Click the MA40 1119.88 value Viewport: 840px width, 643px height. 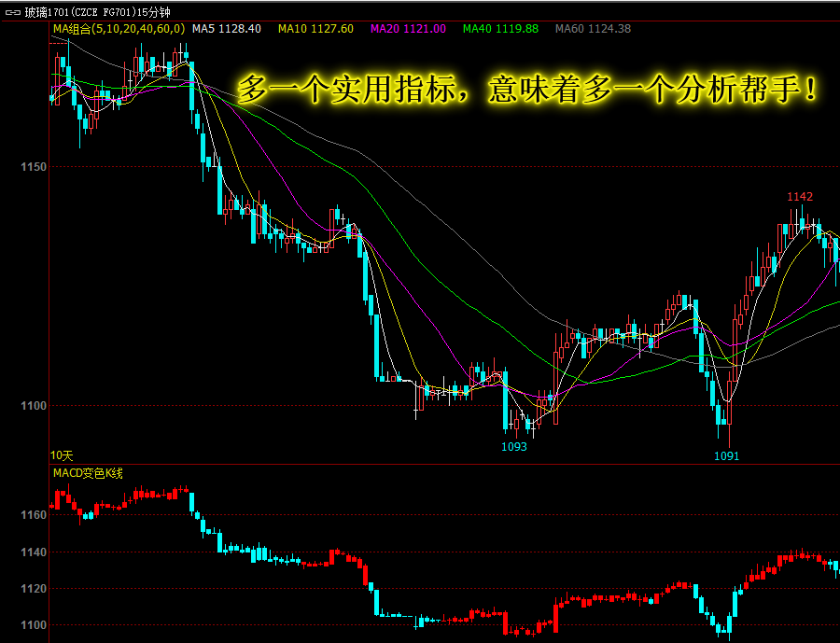(501, 29)
